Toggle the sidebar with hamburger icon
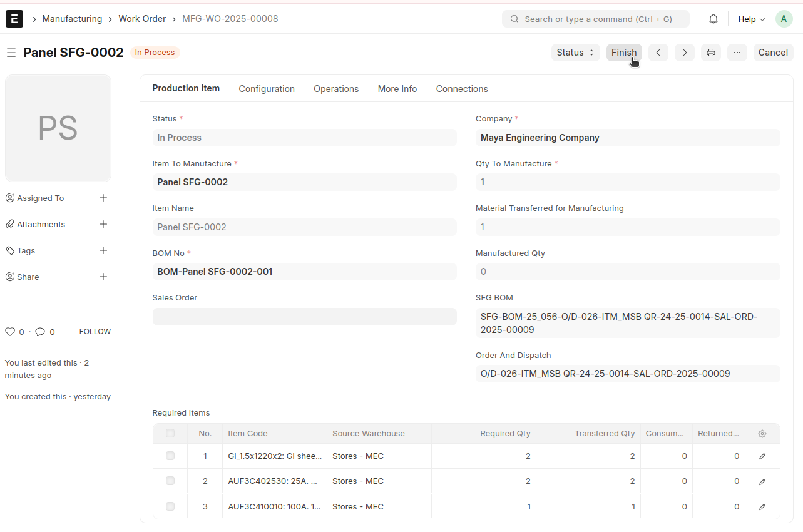 (x=11, y=53)
